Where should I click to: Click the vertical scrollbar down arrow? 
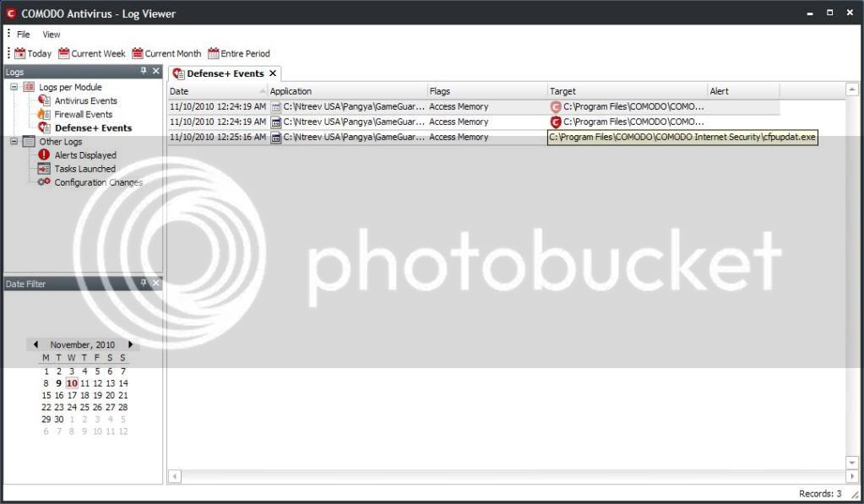point(852,463)
